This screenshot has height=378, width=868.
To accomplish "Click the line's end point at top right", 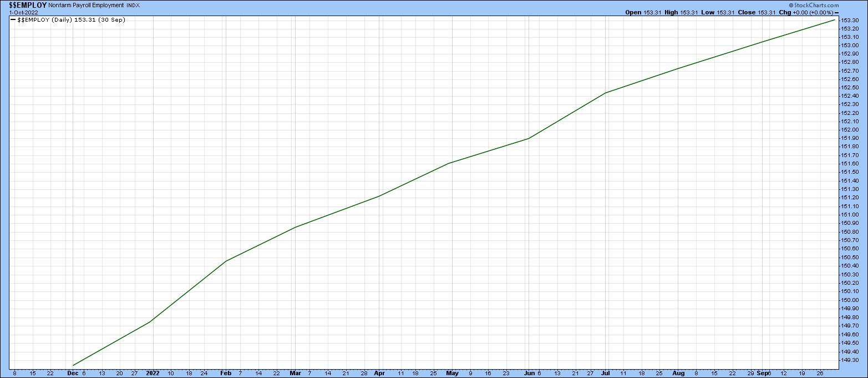I will coord(835,20).
